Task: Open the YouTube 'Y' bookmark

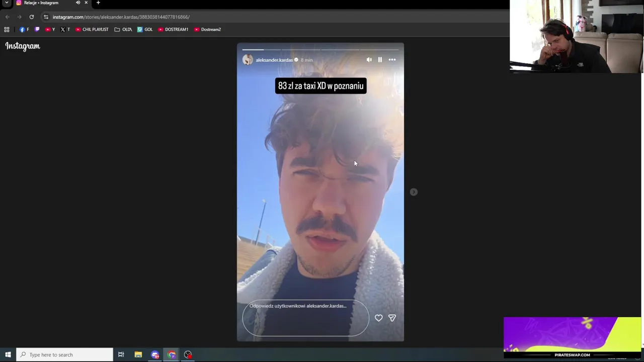Action: (x=50, y=30)
